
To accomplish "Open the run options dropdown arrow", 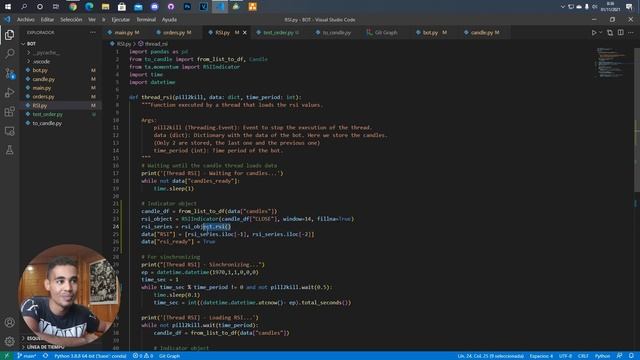I will coord(600,33).
